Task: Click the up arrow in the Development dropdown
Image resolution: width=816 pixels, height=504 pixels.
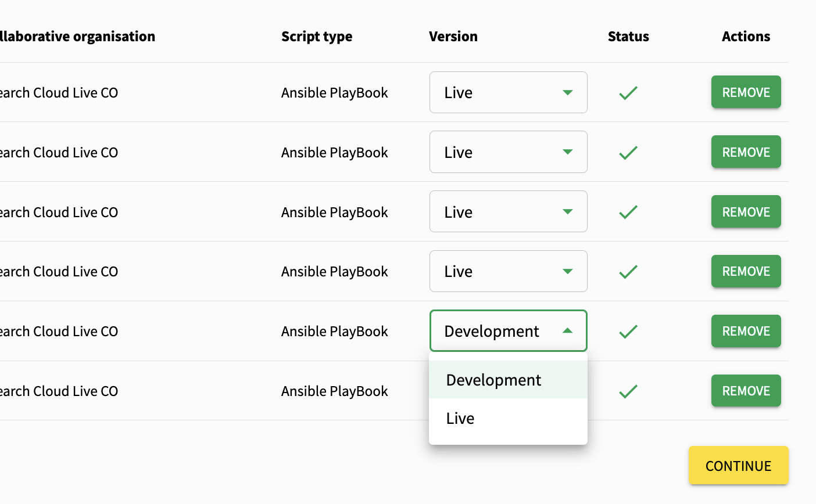Action: point(568,331)
